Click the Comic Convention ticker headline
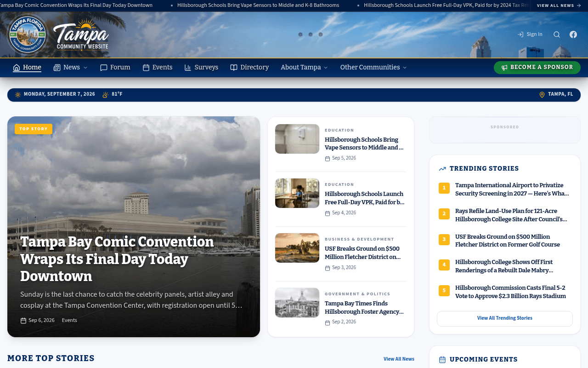Image resolution: width=588 pixels, height=368 pixels. [76, 6]
